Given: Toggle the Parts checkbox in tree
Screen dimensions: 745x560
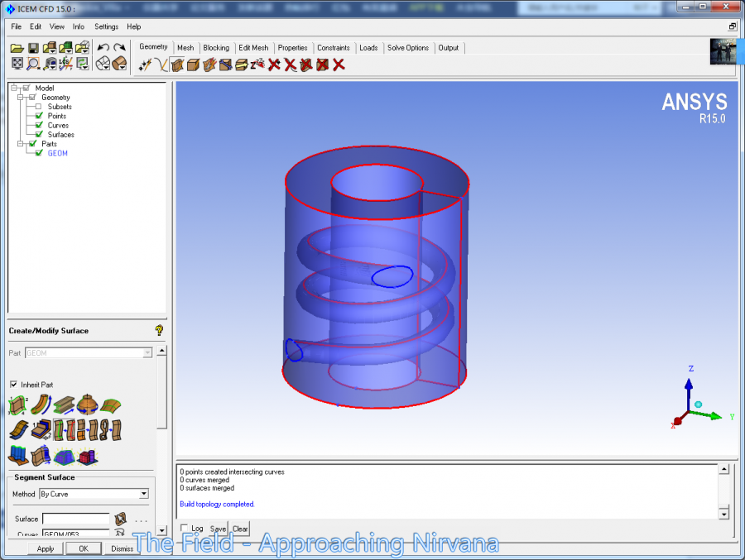Looking at the screenshot, I should (x=33, y=143).
